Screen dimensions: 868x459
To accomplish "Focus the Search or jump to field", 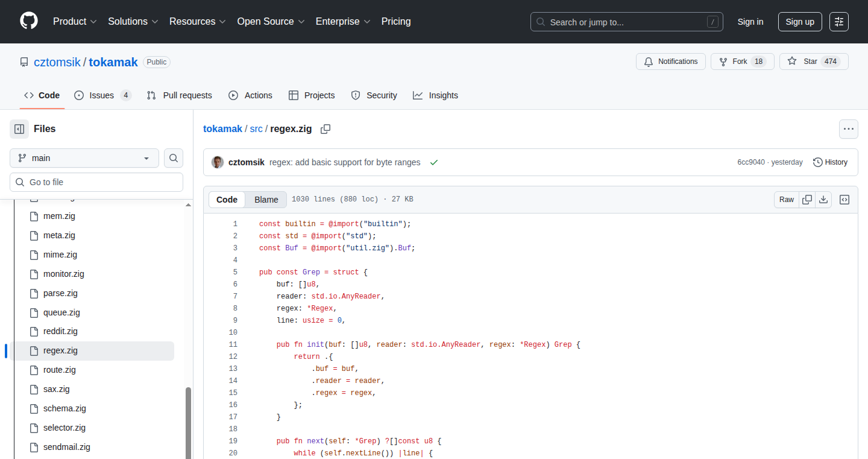I will coord(627,22).
